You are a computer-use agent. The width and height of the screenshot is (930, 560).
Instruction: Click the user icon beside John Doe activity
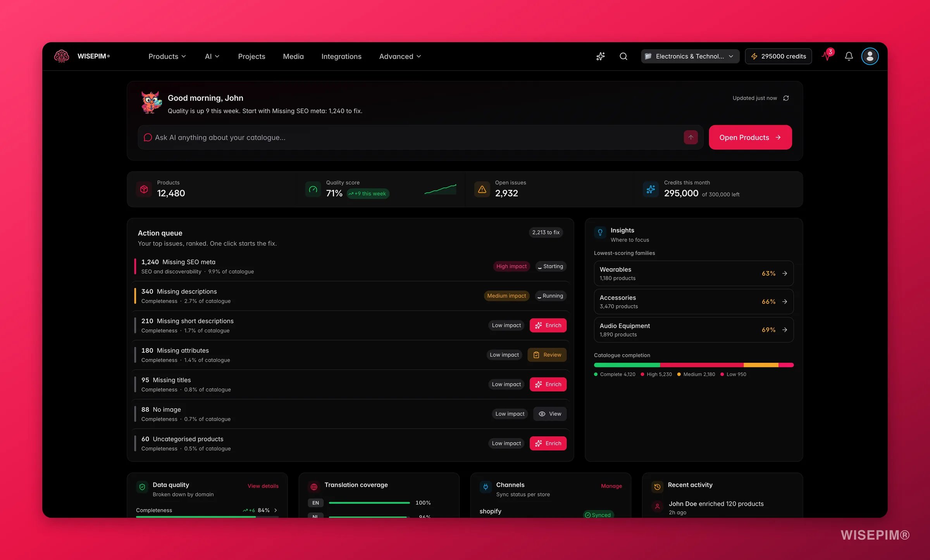pos(657,507)
